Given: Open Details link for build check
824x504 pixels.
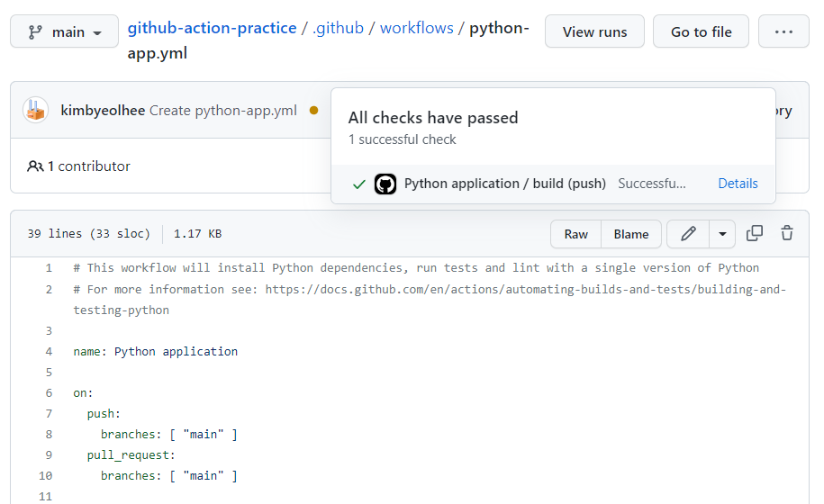Looking at the screenshot, I should point(738,184).
